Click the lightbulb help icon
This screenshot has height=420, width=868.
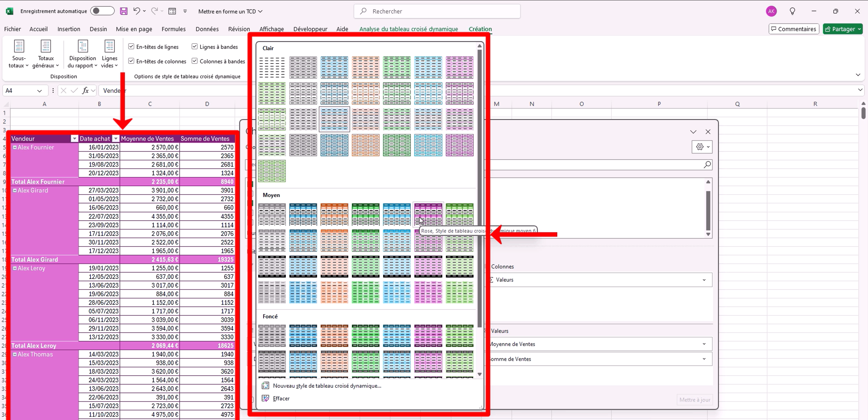pos(793,11)
